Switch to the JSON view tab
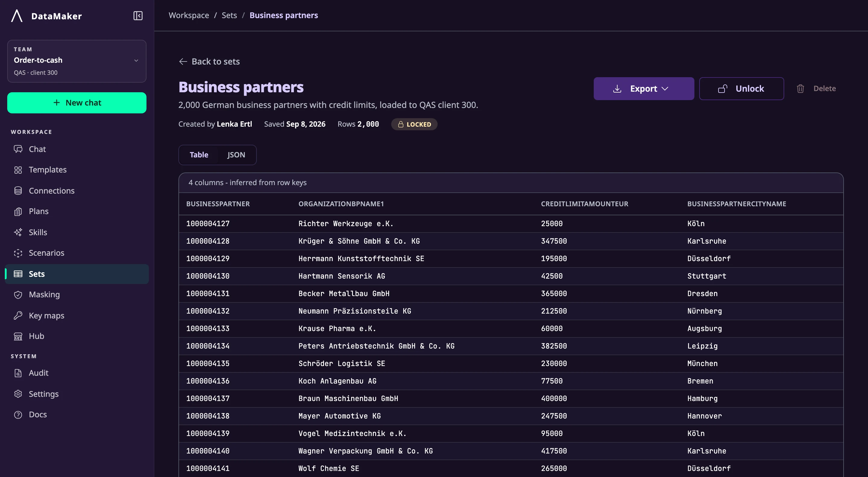Viewport: 868px width, 477px height. click(x=236, y=155)
